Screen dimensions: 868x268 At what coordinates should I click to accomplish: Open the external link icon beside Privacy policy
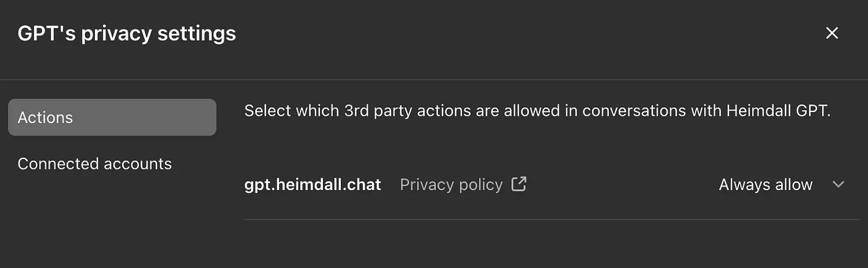[x=518, y=184]
